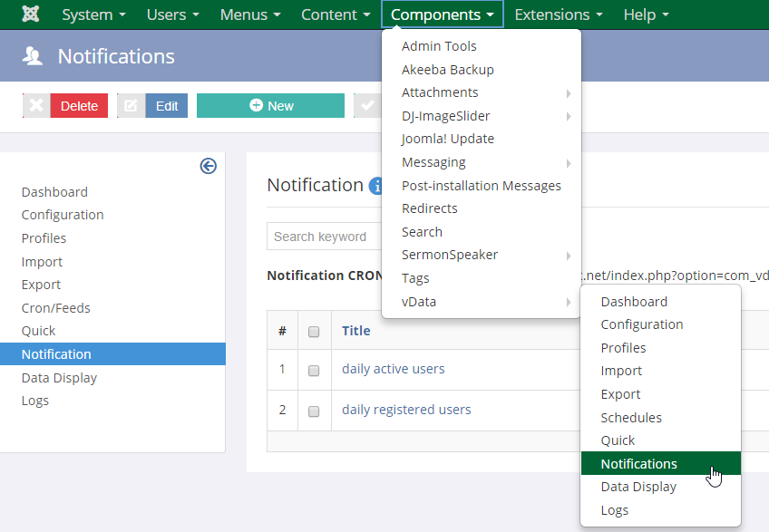Viewport: 769px width, 532px height.
Task: Sort the table by Title column
Action: tap(355, 331)
